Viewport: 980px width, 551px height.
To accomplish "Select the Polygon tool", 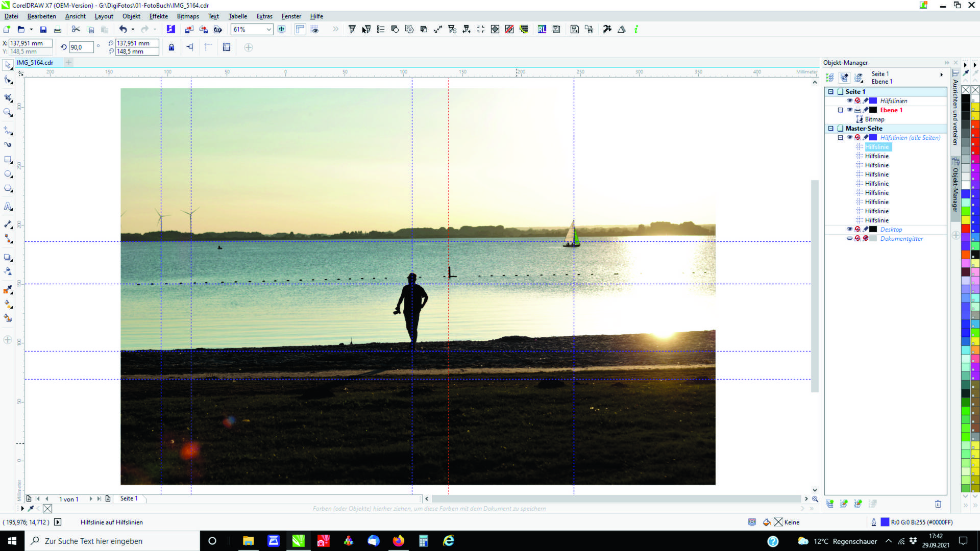I will [8, 189].
